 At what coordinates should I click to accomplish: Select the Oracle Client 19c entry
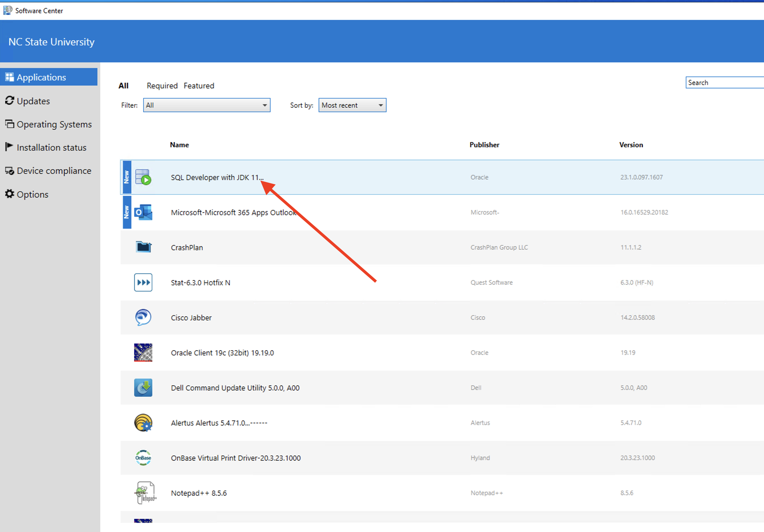(222, 353)
